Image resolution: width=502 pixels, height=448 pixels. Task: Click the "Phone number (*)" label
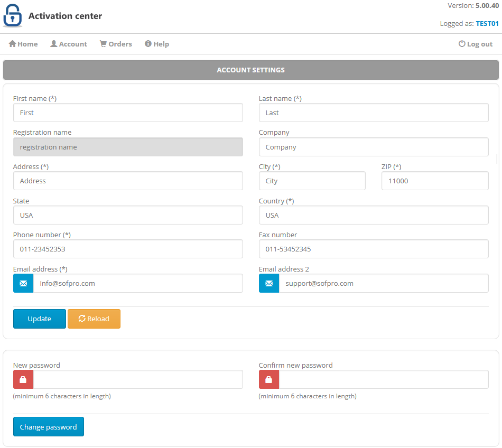[x=42, y=235]
